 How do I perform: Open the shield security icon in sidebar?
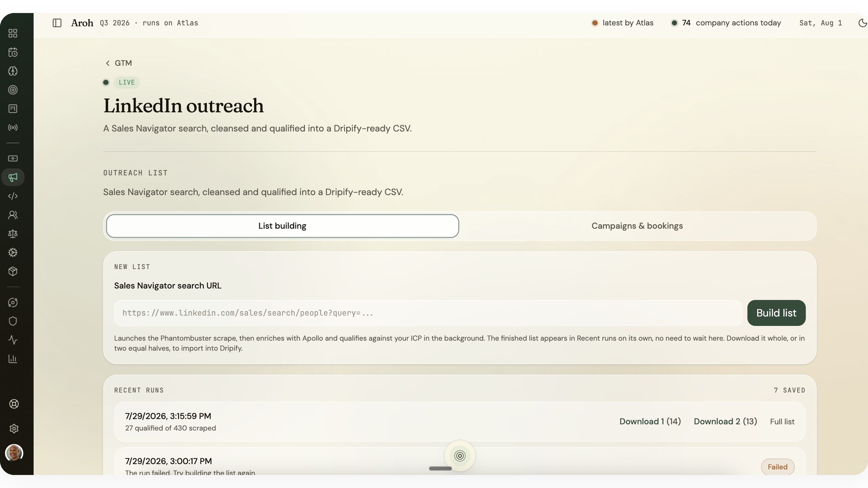[x=13, y=321]
